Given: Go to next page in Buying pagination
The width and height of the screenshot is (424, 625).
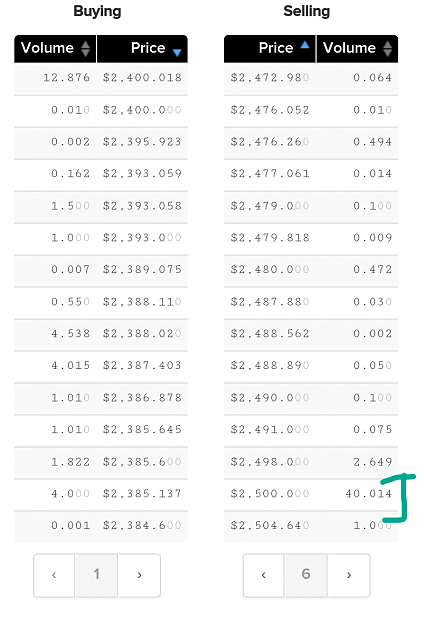Looking at the screenshot, I should tap(139, 575).
